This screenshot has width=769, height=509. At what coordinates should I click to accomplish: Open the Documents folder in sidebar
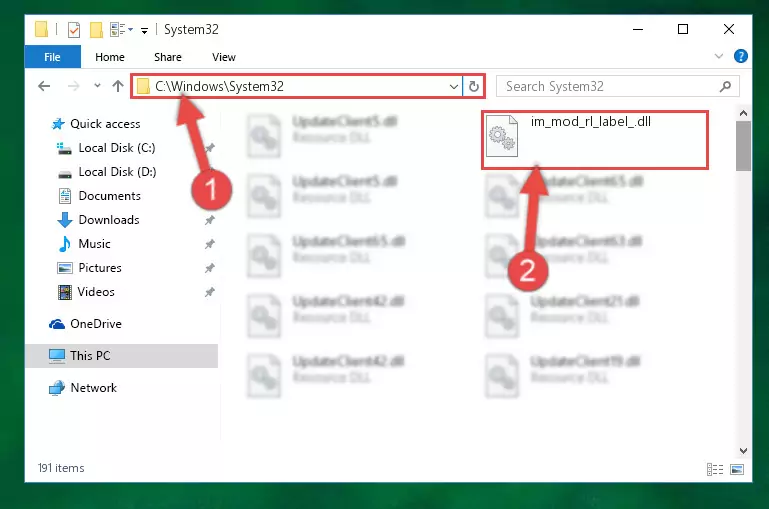[109, 196]
